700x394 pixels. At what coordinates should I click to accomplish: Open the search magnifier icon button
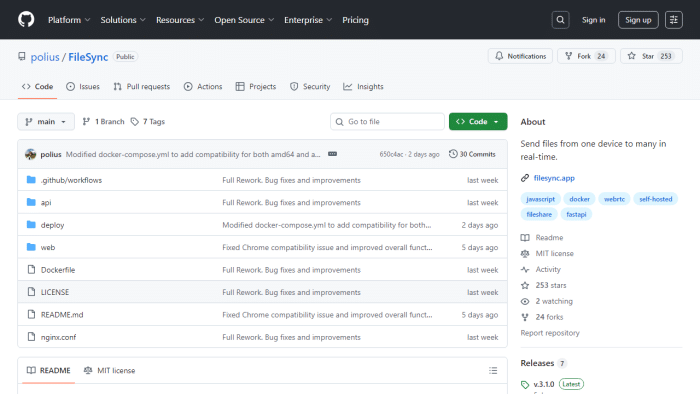[x=560, y=20]
